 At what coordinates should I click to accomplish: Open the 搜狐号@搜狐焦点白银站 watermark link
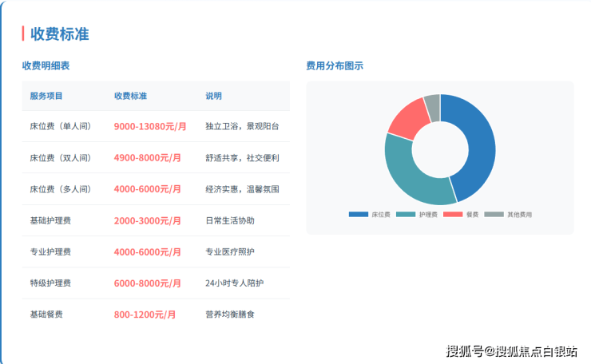511,351
